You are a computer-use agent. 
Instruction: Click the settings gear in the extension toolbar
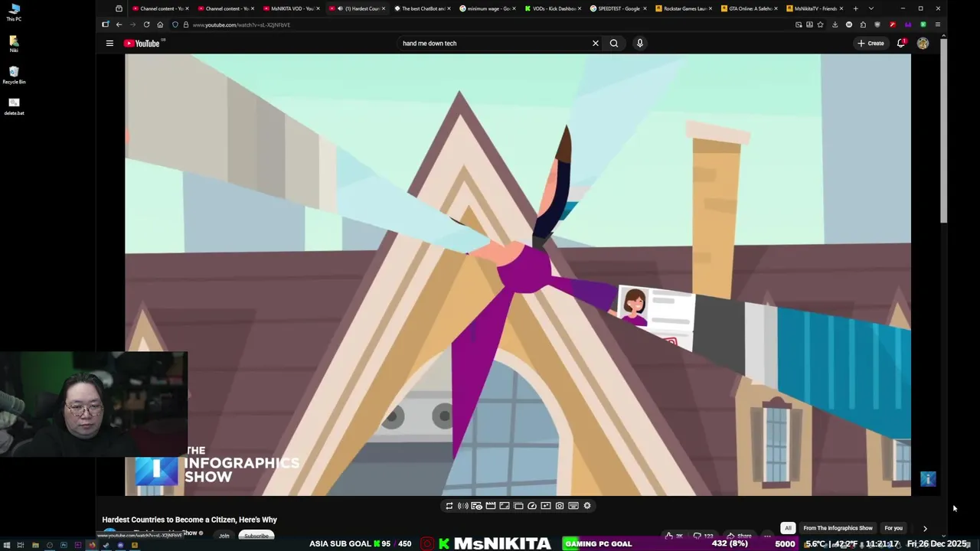tap(587, 506)
